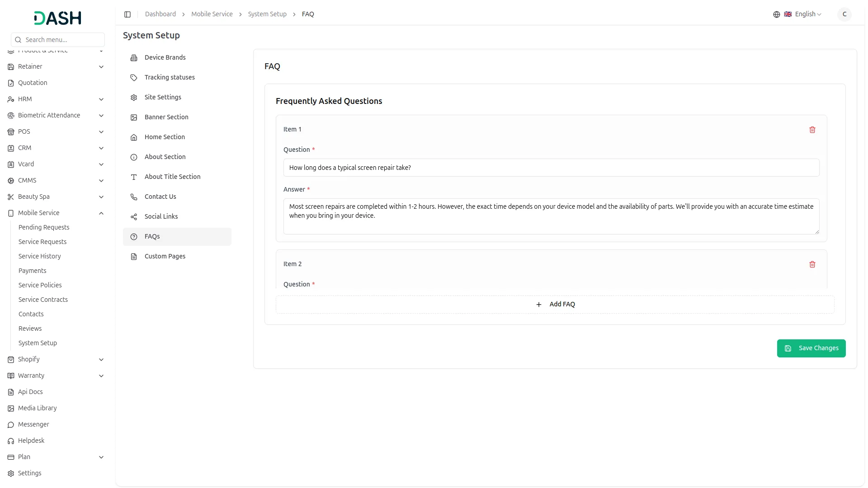Navigate to Dashboard via breadcrumb
This screenshot has height=488, width=868.
tap(160, 14)
